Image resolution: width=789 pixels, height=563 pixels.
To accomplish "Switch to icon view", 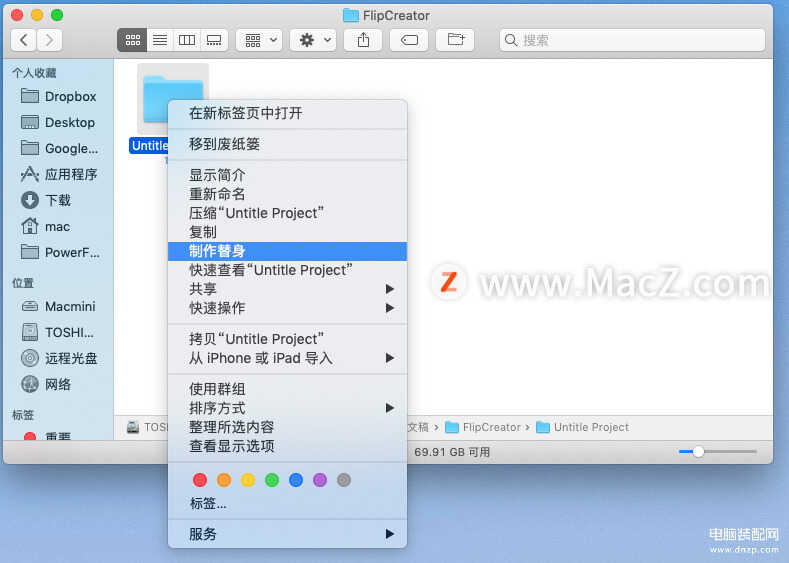I will (132, 40).
